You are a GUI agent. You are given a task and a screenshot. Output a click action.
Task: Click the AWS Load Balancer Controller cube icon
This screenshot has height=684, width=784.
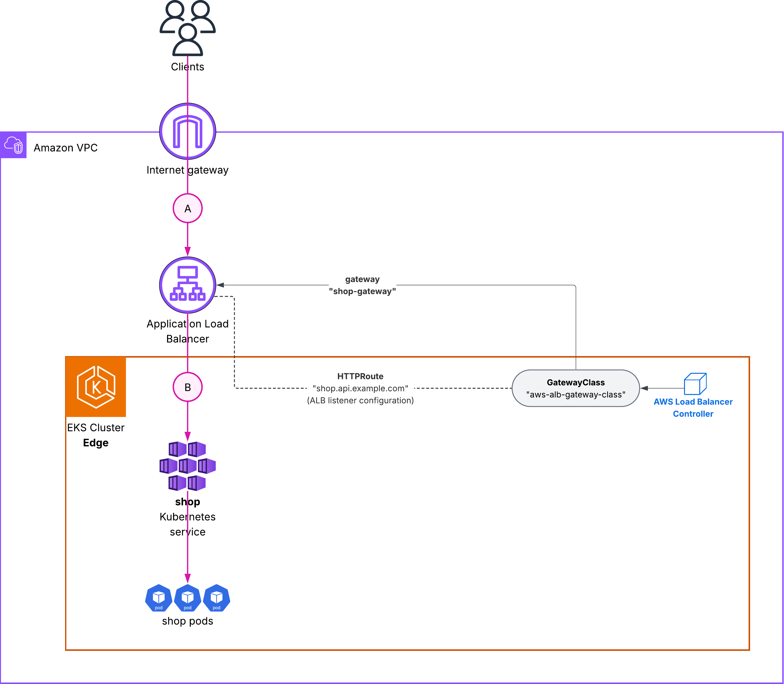[x=695, y=384]
